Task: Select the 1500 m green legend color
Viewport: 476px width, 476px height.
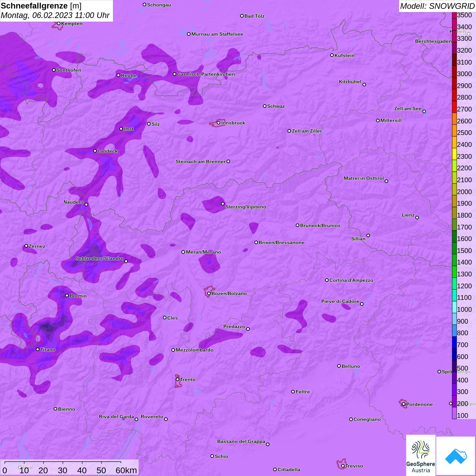Action: tap(454, 248)
